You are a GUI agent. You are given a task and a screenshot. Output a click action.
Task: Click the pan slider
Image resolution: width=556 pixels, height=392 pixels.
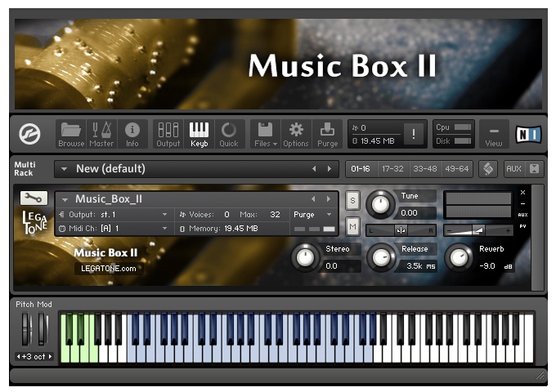coord(401,230)
